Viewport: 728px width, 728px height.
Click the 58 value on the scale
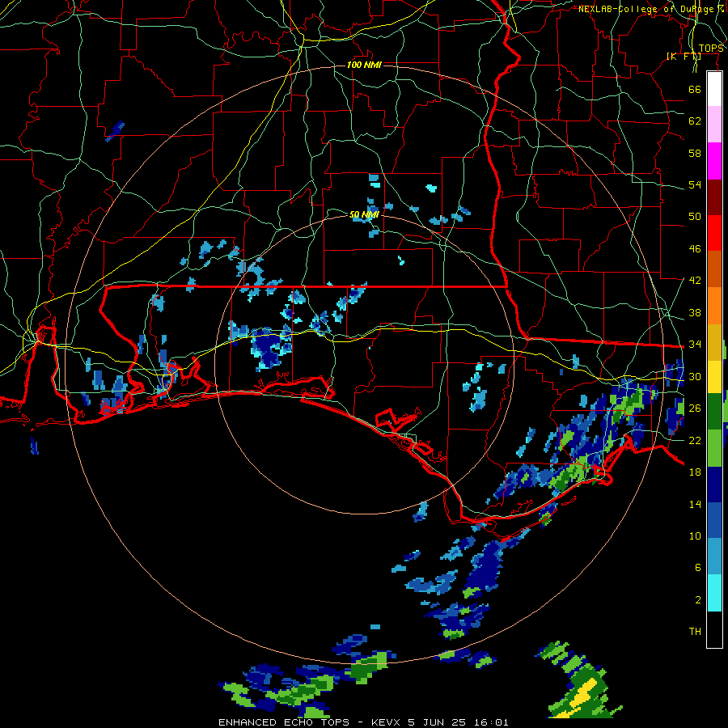click(x=695, y=153)
